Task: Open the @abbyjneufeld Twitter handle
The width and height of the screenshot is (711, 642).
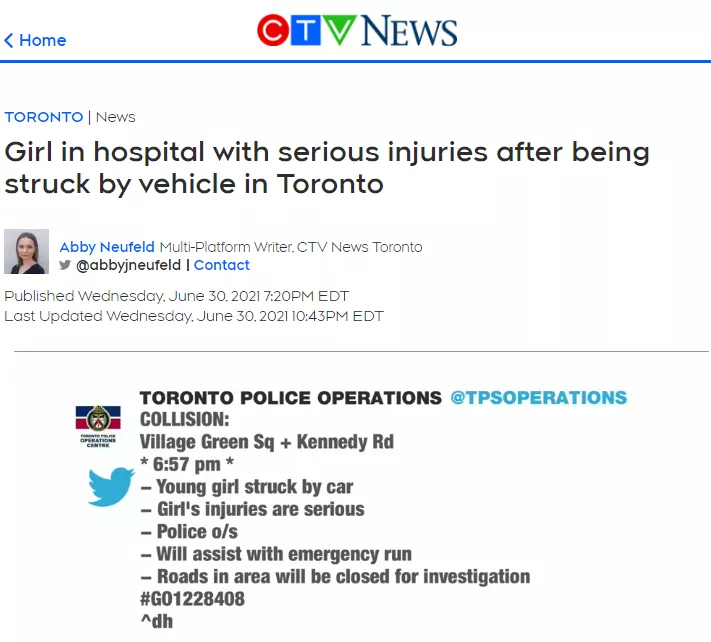Action: [x=128, y=265]
